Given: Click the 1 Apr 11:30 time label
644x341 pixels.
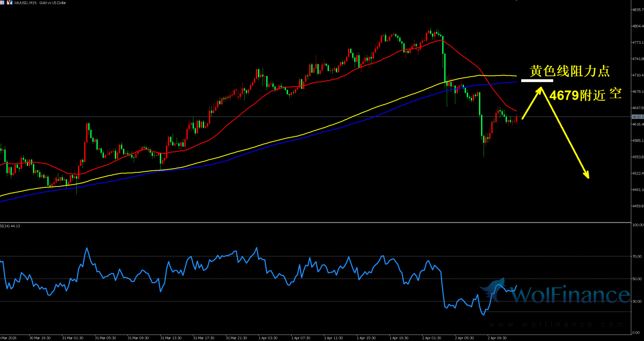Looking at the screenshot, I should click(333, 338).
